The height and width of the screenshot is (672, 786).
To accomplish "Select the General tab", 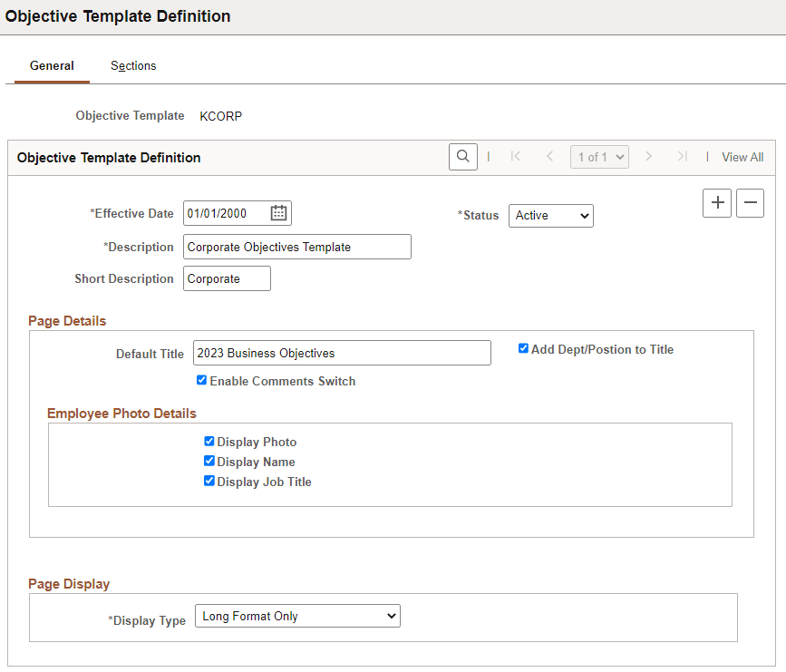I will click(52, 65).
